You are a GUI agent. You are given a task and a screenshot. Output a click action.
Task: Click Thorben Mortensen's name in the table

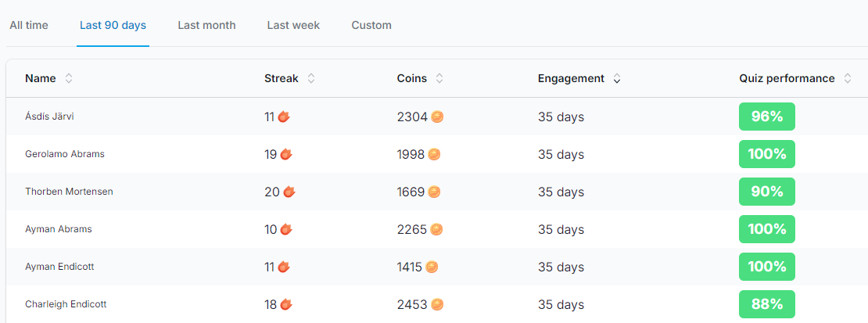[x=69, y=192]
